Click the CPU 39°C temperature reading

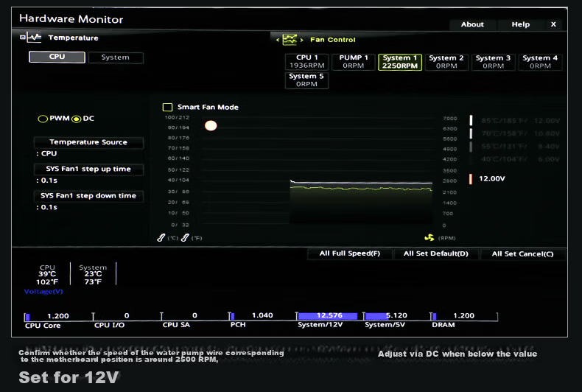click(47, 274)
